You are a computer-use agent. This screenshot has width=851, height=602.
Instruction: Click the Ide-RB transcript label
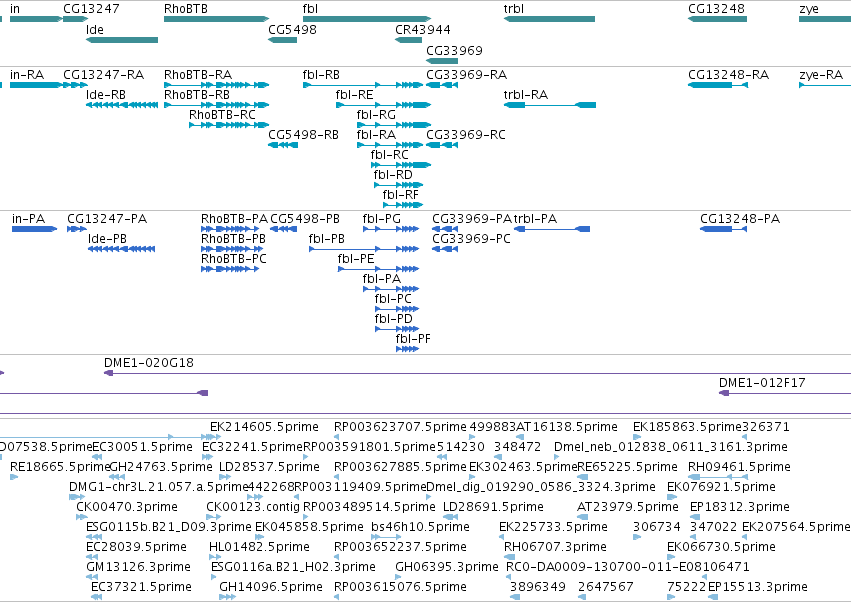[106, 94]
